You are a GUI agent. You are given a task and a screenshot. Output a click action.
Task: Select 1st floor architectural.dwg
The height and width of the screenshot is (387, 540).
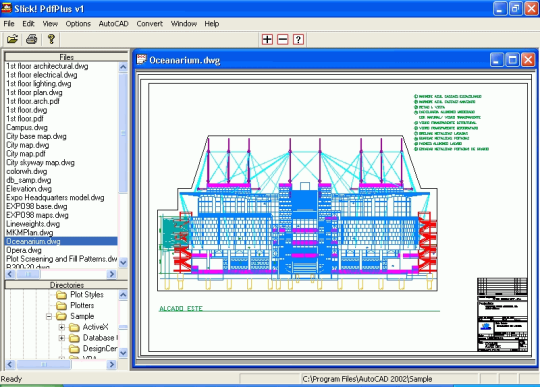(47, 66)
